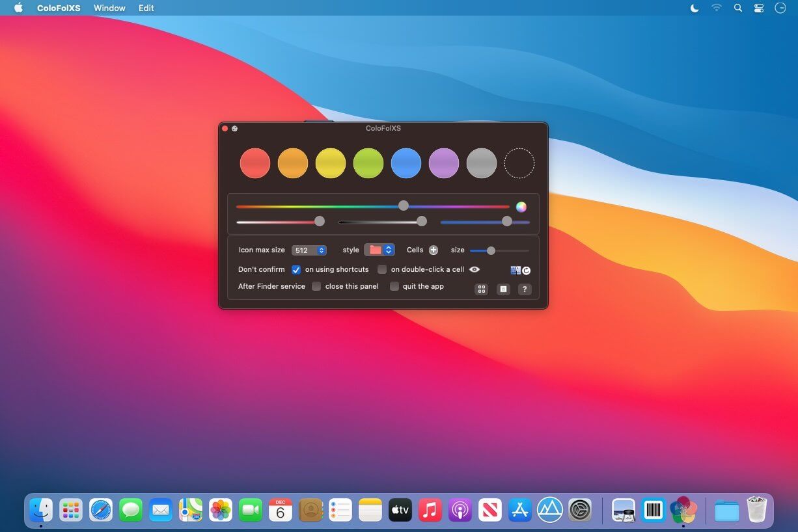Click the eye preview icon
This screenshot has height=532, width=798.
click(475, 269)
